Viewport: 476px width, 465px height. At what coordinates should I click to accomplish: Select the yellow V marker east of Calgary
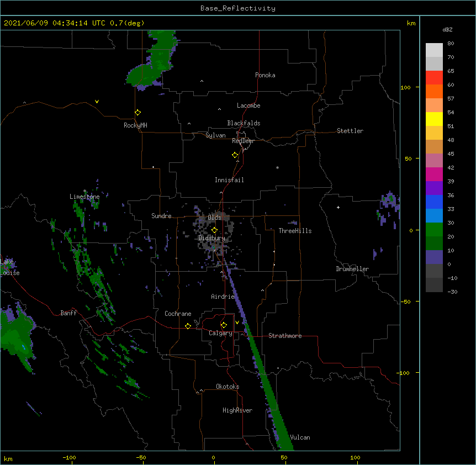[237, 323]
